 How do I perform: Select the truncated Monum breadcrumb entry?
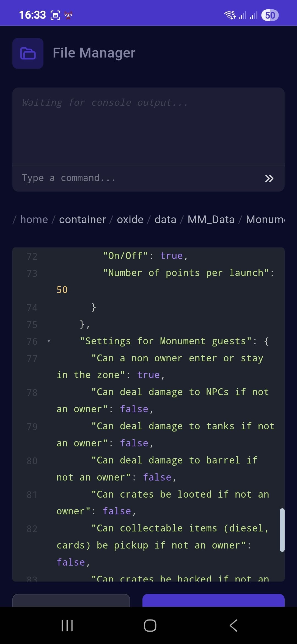[265, 220]
